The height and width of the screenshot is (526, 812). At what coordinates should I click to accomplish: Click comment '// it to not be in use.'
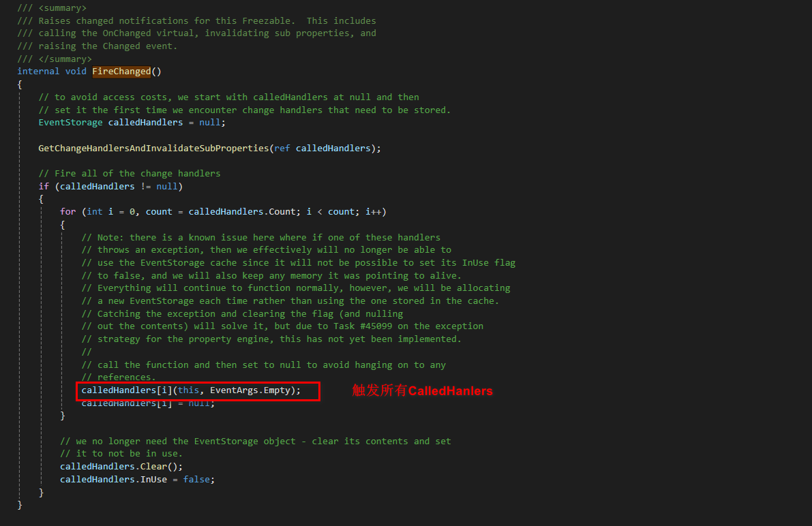[x=121, y=454]
